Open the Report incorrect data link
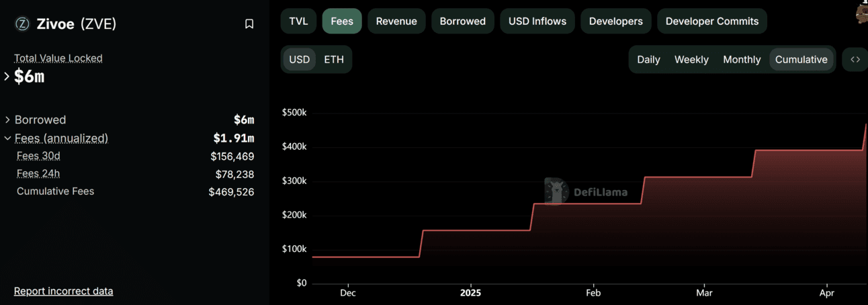Screen dimensions: 868x305 [63, 291]
